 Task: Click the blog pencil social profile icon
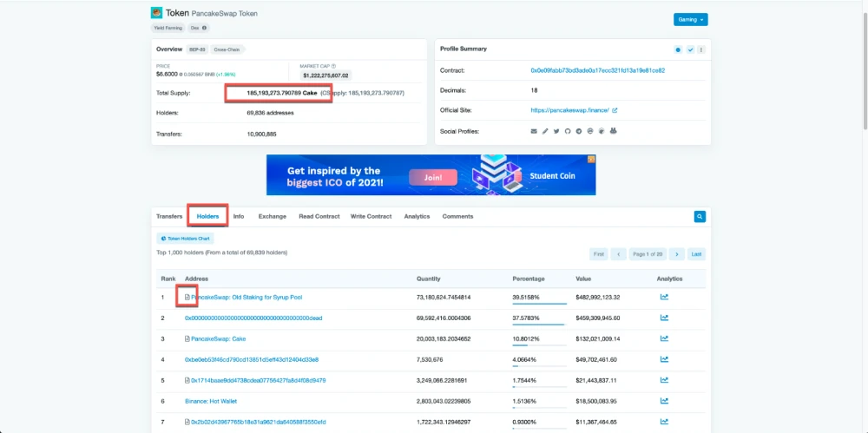[545, 131]
